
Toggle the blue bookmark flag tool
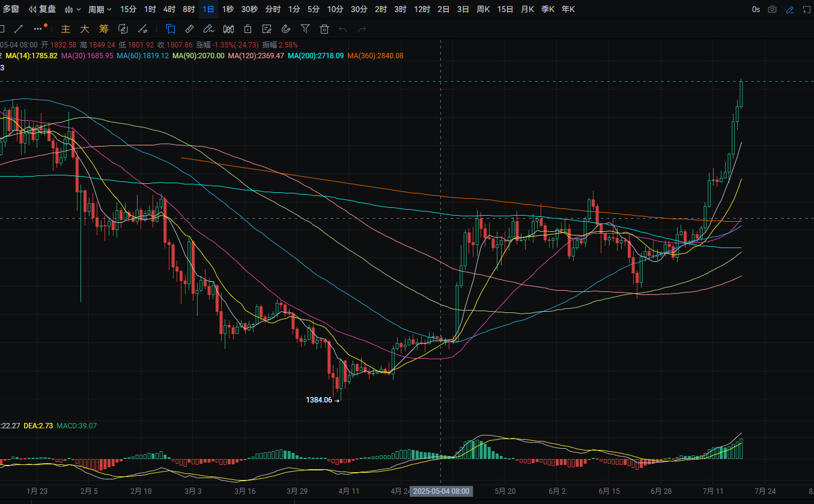pos(171,29)
